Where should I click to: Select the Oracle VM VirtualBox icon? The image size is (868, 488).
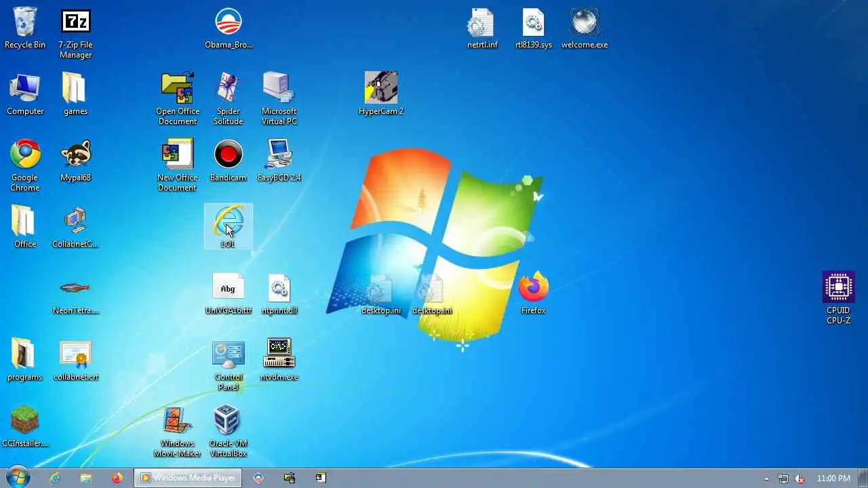tap(228, 432)
